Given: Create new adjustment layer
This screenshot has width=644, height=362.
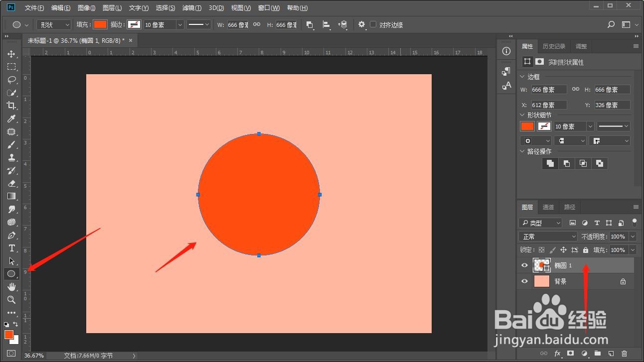Looking at the screenshot, I should tap(584, 354).
